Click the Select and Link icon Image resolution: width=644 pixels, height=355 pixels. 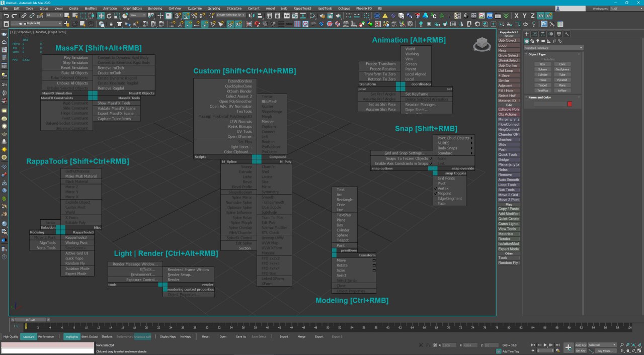click(x=24, y=16)
